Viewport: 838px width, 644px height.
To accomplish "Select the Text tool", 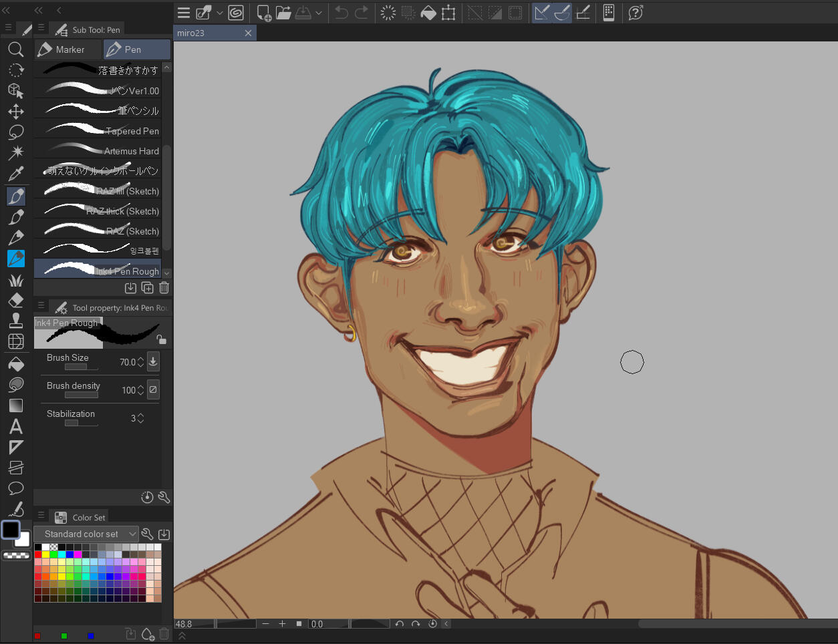I will pos(16,426).
